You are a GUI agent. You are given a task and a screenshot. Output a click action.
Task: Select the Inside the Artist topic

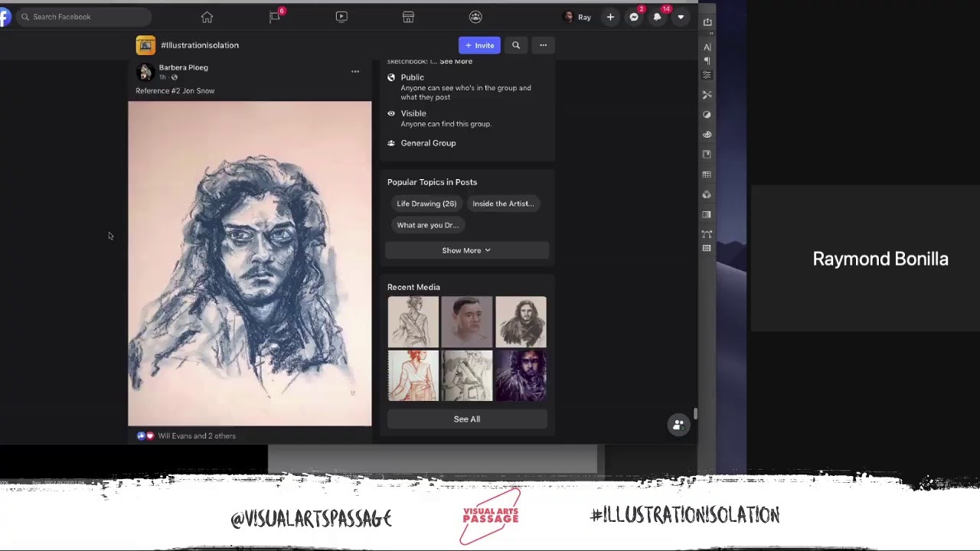pos(503,204)
